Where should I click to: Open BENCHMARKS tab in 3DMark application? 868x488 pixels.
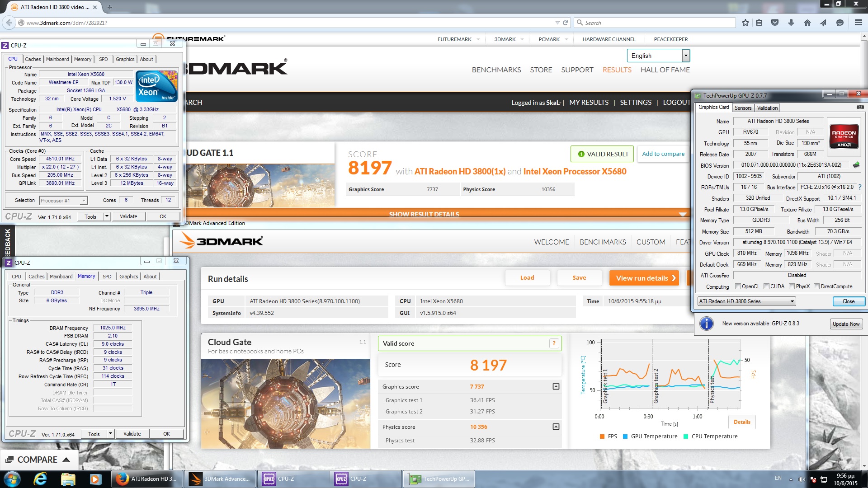click(x=603, y=242)
